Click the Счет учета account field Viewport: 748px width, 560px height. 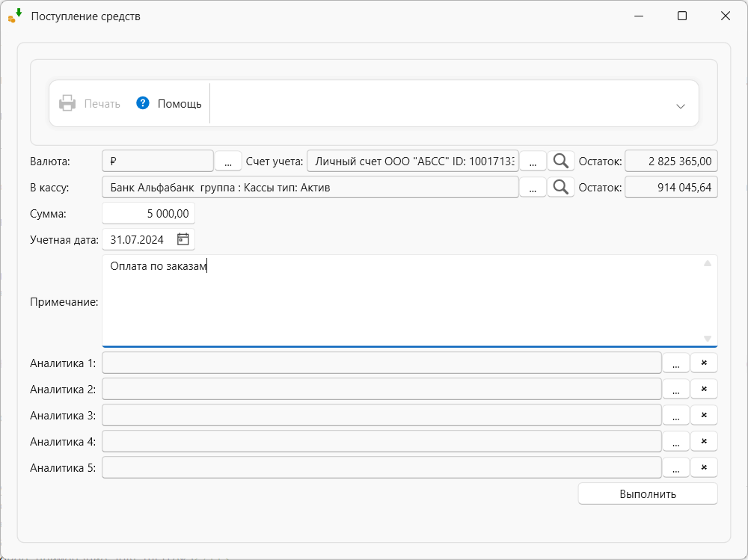(413, 161)
